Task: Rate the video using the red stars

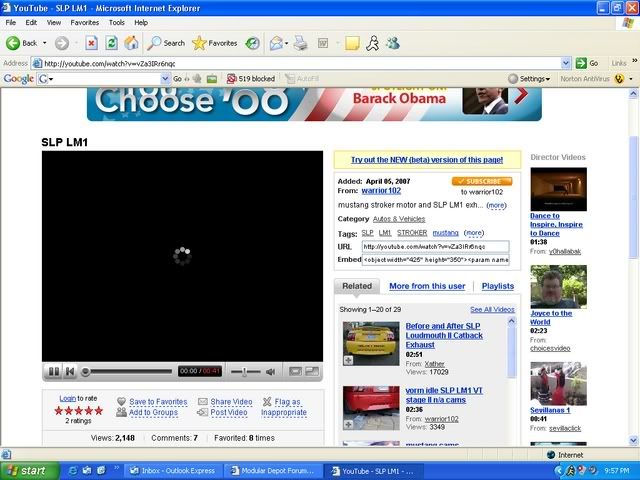Action: (78, 411)
